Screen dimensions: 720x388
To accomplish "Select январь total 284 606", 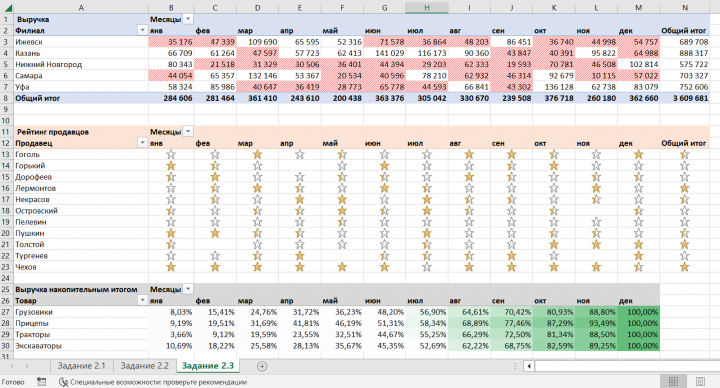I will (x=171, y=98).
